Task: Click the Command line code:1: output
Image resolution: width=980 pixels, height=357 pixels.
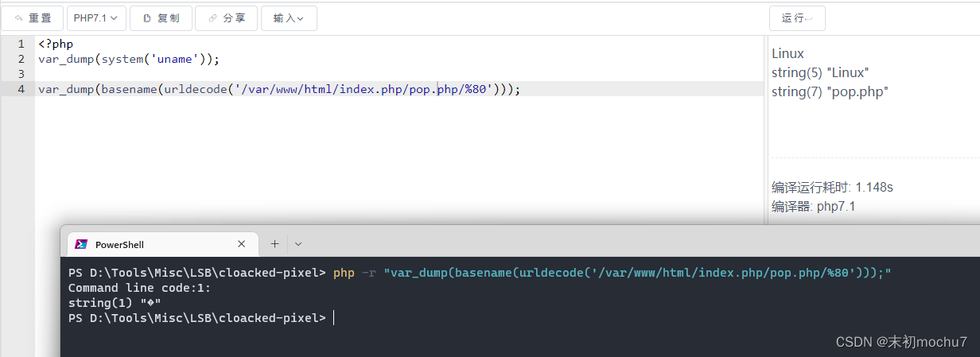Action: point(140,288)
